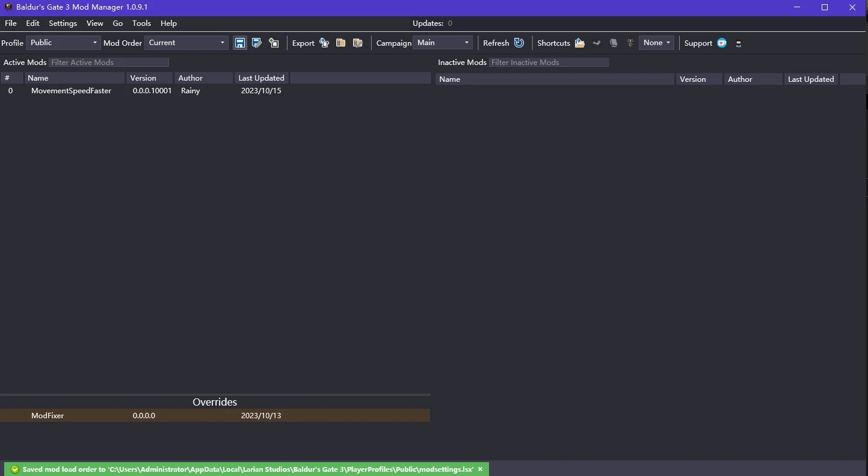Image resolution: width=868 pixels, height=476 pixels.
Task: Click the Export label in toolbar
Action: (303, 43)
